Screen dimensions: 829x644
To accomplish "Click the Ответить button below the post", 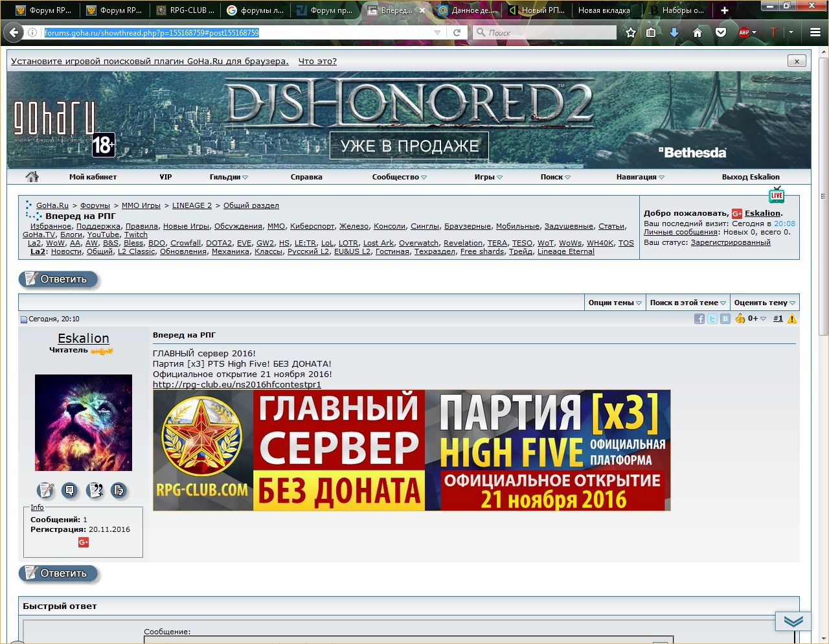I will (59, 573).
